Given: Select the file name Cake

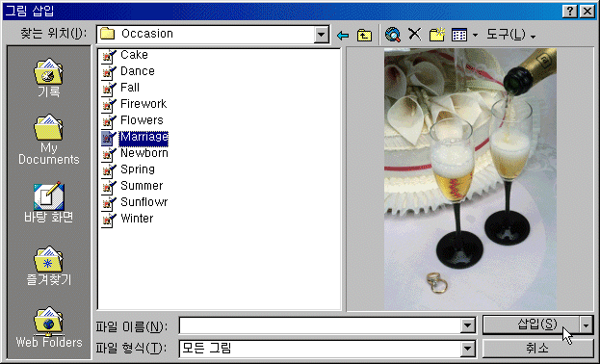Looking at the screenshot, I should pos(134,55).
